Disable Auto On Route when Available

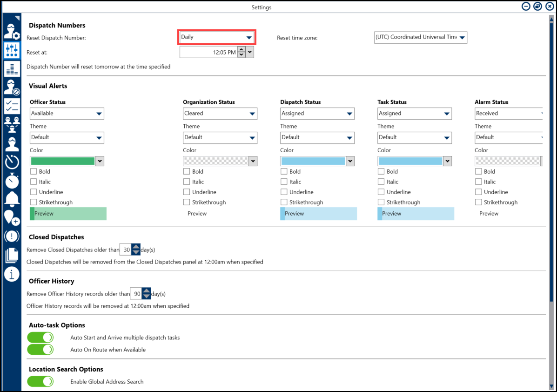[x=40, y=350]
